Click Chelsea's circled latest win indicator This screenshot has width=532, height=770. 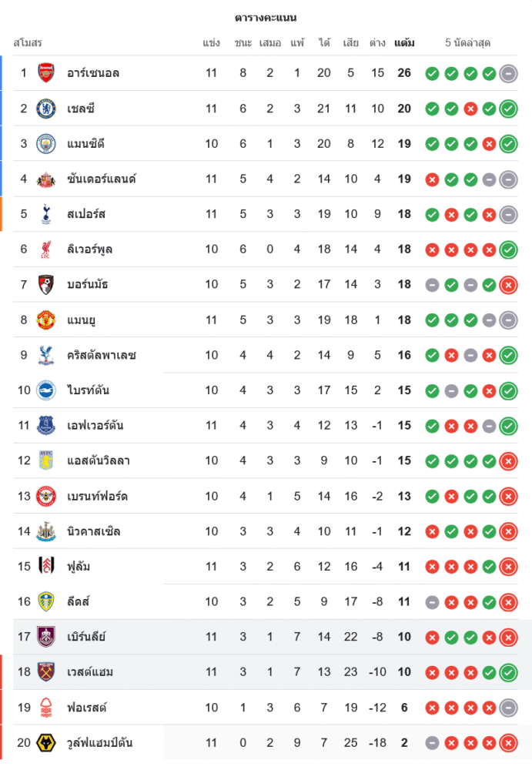tap(508, 109)
